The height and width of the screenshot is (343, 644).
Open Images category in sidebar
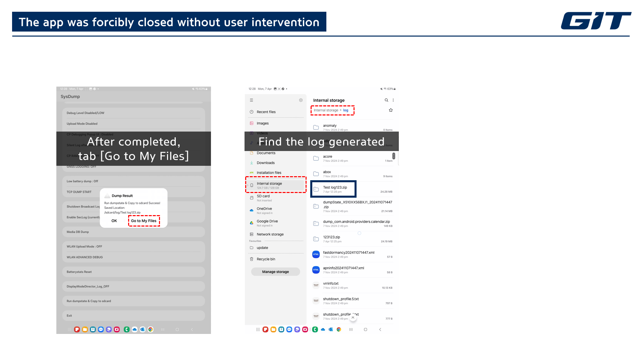tap(276, 123)
